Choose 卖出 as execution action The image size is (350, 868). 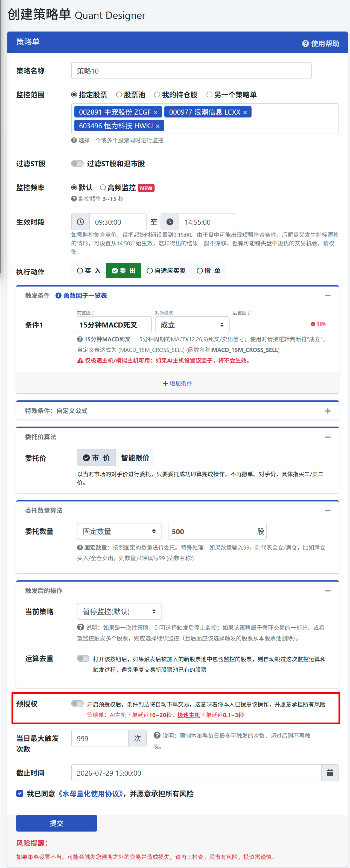tap(124, 271)
